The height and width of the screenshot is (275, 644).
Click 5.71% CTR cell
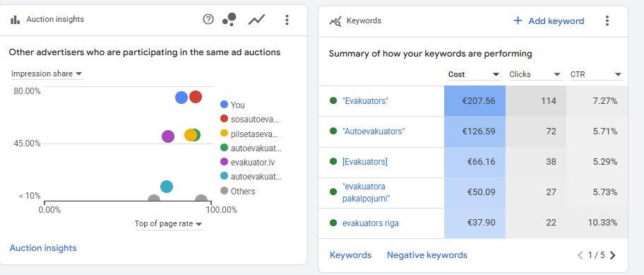pyautogui.click(x=597, y=131)
